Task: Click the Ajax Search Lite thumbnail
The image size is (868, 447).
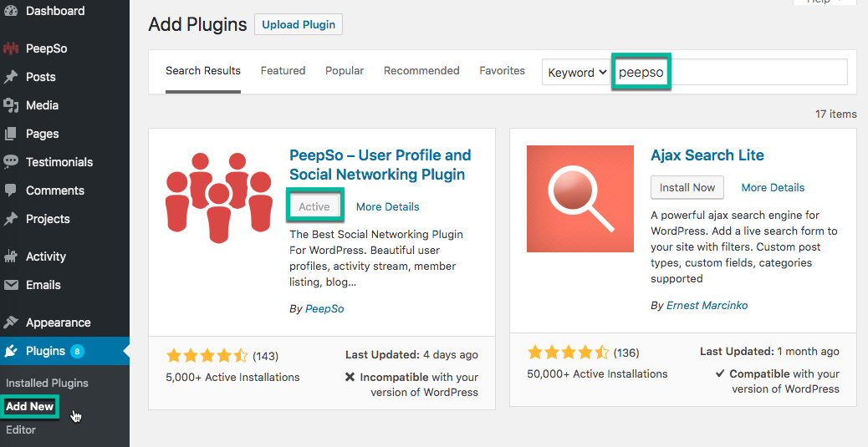Action: click(x=580, y=199)
